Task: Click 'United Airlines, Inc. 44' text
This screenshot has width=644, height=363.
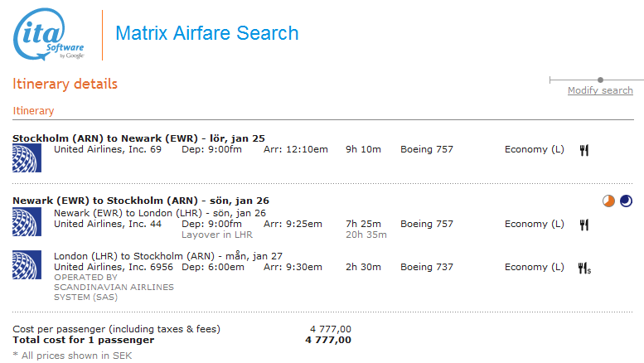Action: 108,225
